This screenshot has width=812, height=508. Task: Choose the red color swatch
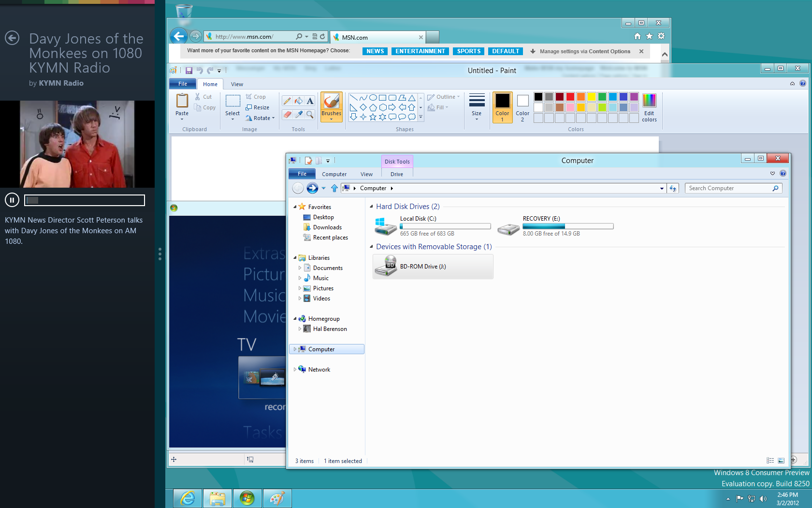(x=570, y=97)
